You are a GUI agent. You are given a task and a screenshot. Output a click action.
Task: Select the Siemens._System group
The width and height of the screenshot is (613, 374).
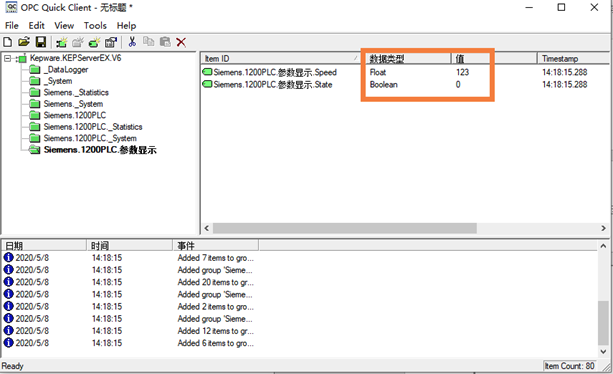point(73,104)
